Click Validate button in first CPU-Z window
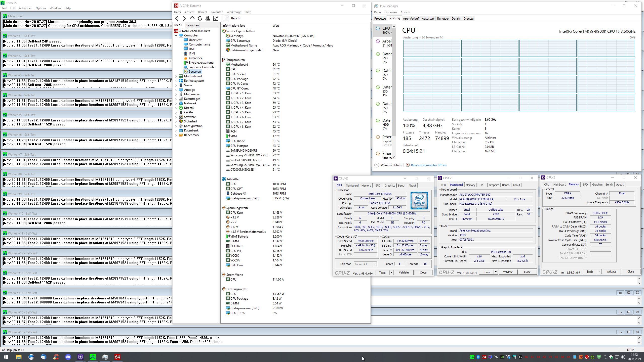 tap(404, 273)
